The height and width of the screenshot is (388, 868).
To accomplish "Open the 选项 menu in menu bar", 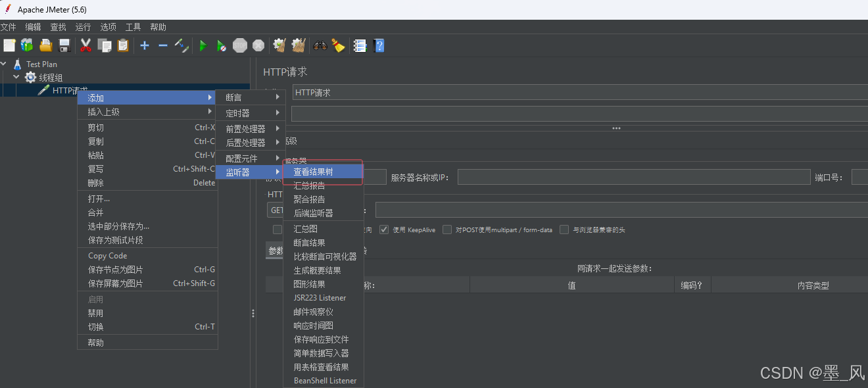I will [x=108, y=27].
